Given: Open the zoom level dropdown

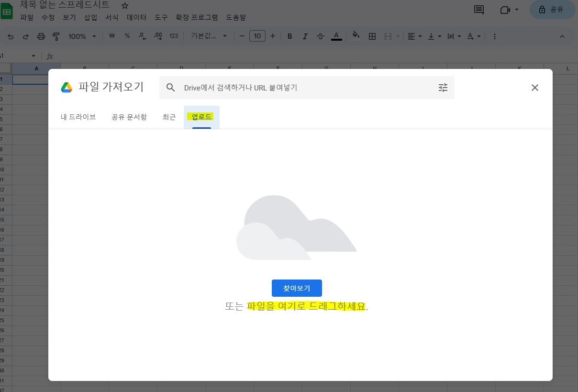Looking at the screenshot, I should click(x=81, y=36).
